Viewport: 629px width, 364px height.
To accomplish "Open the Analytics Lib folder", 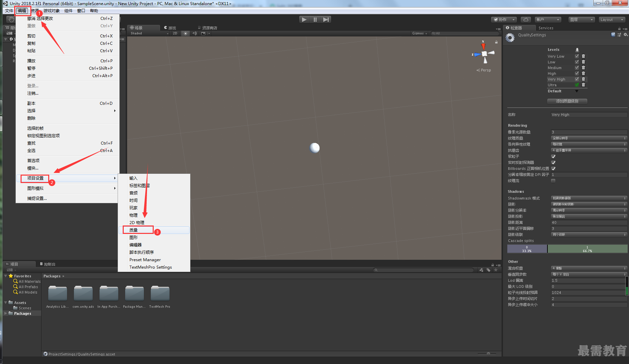I will pyautogui.click(x=57, y=293).
